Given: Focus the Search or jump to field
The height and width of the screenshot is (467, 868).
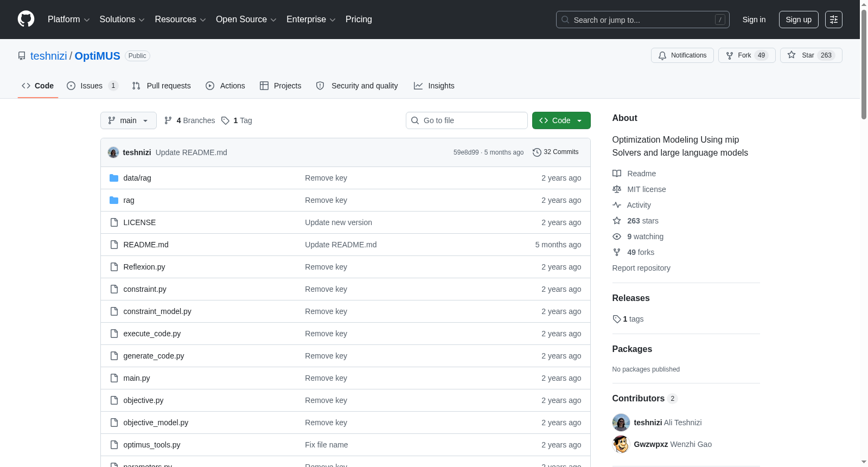Looking at the screenshot, I should pos(642,20).
